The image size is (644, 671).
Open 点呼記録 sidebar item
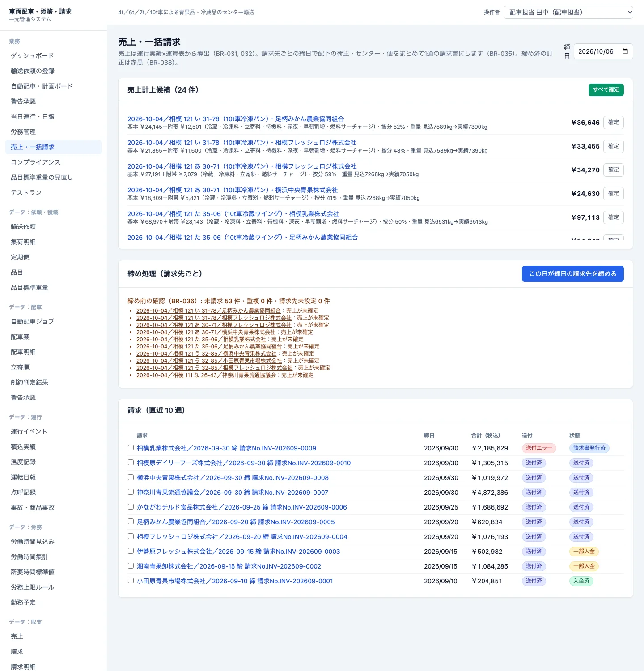click(54, 493)
